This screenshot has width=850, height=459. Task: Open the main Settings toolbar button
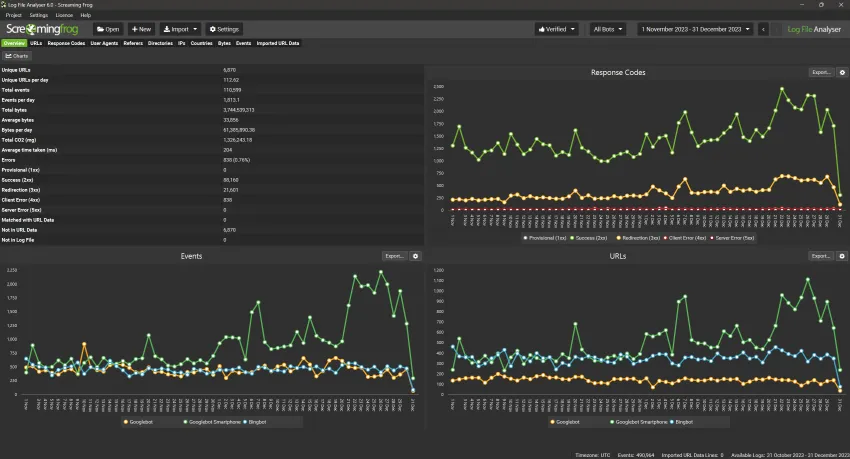[x=224, y=29]
